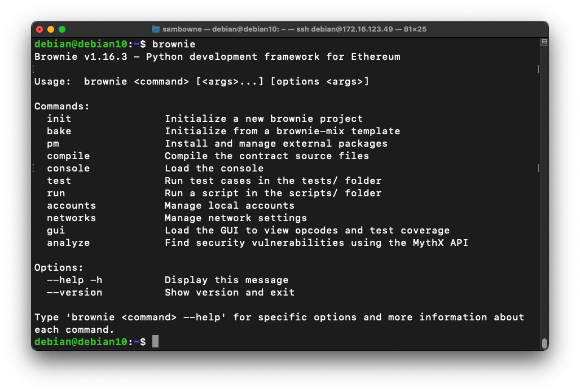Zoom the window with the green button
The width and height of the screenshot is (580, 392).
62,29
